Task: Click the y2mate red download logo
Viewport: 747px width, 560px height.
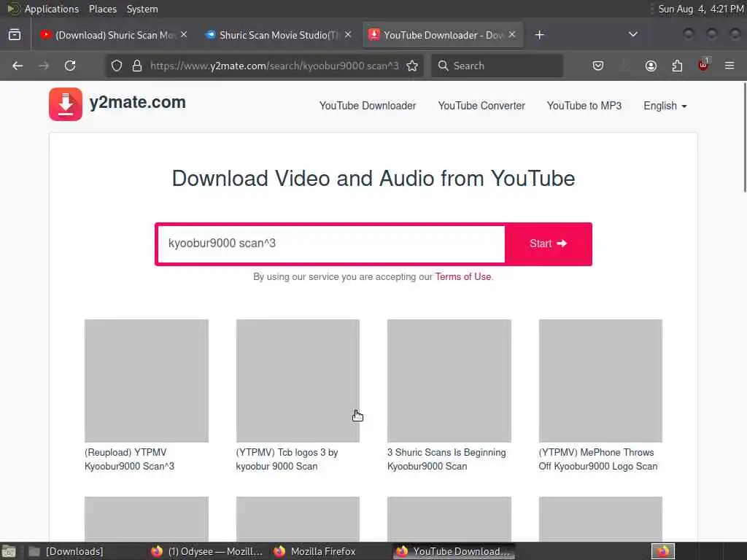Action: [66, 104]
